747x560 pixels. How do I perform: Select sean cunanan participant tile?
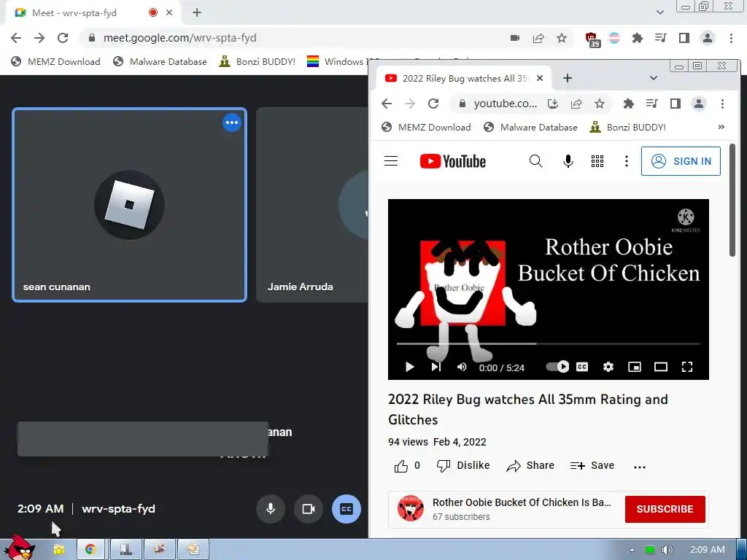(x=130, y=205)
